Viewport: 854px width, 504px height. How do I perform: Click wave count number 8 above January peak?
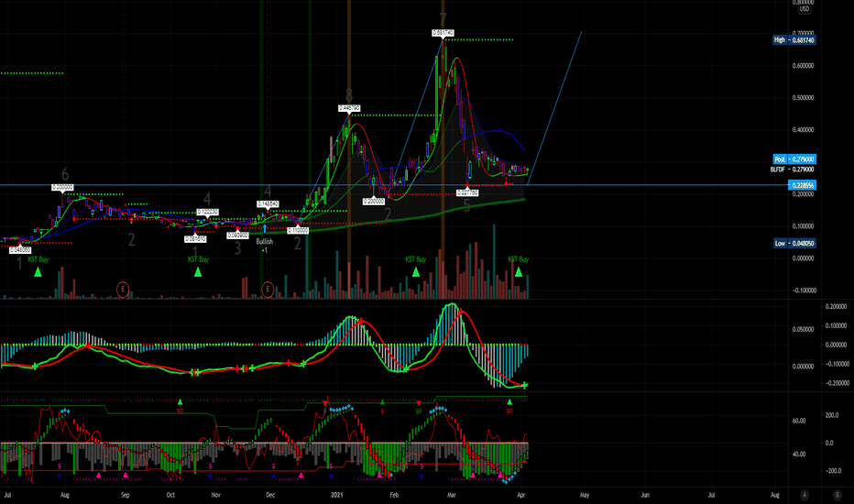click(349, 94)
